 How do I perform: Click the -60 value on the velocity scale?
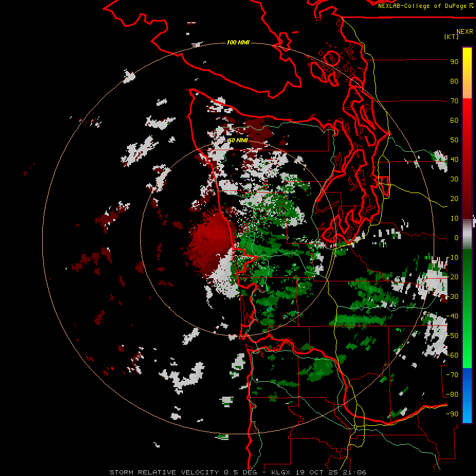click(452, 355)
